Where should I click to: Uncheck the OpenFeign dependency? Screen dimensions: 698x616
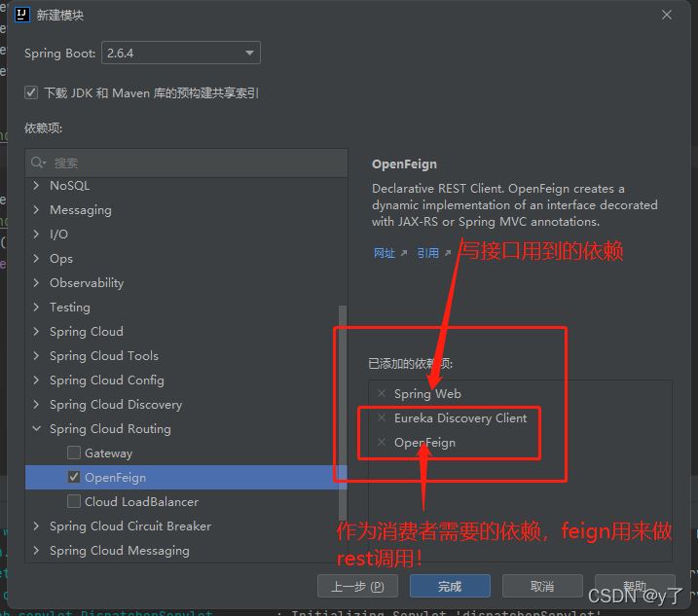(74, 478)
